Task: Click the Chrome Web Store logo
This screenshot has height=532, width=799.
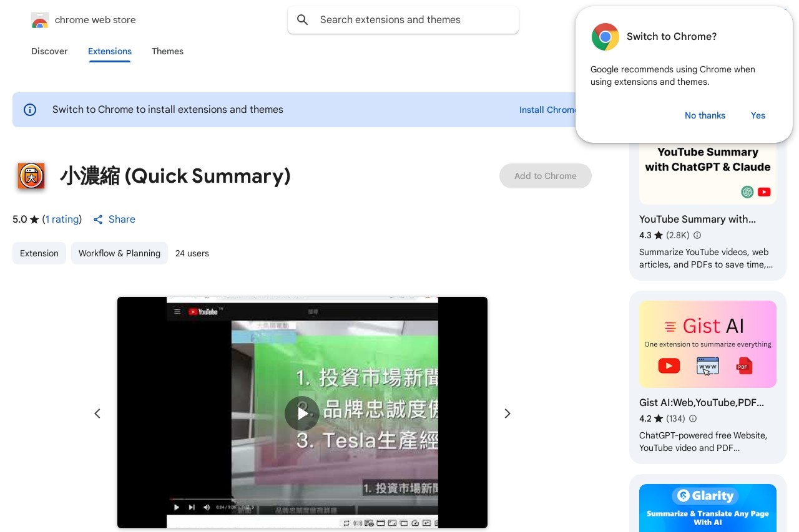Action: (x=40, y=20)
